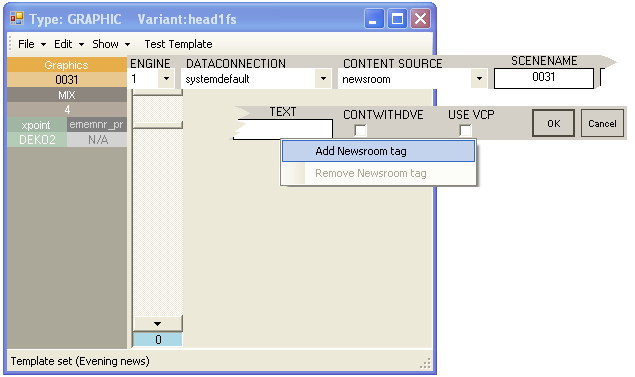Click the application icon in title bar

[17, 19]
